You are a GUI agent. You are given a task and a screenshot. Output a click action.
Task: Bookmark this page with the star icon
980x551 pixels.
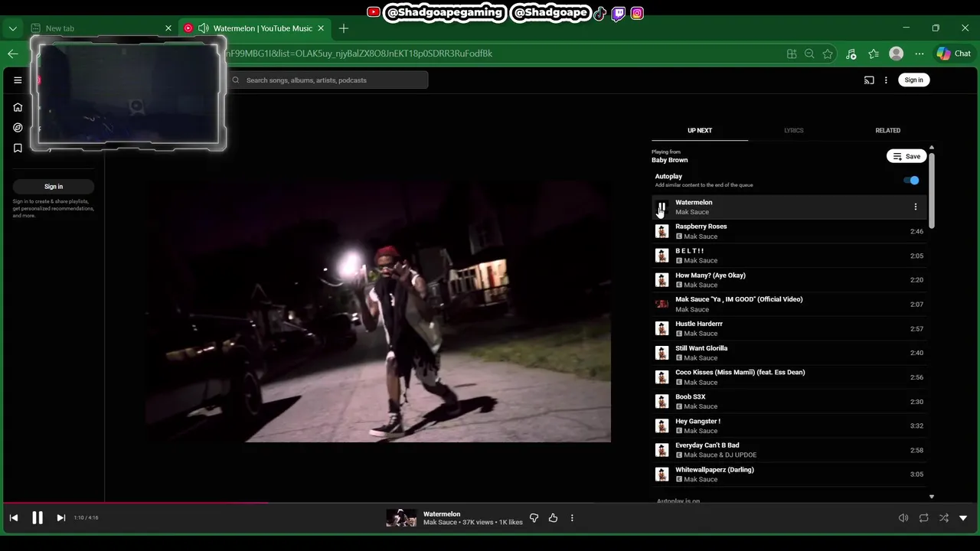pyautogui.click(x=828, y=54)
